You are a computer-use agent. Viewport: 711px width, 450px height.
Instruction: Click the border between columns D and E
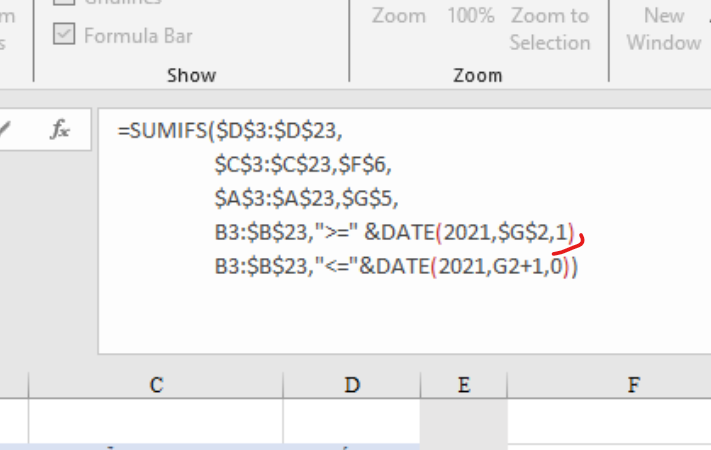point(420,385)
